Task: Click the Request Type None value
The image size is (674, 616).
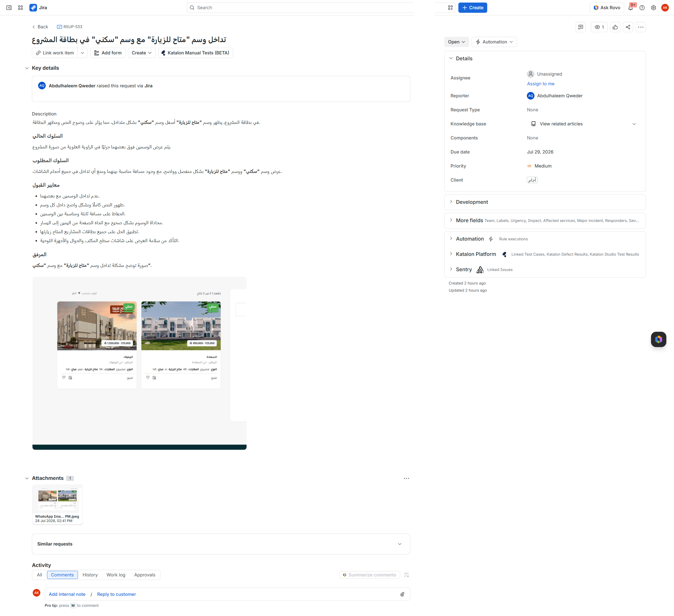Action: 532,110
